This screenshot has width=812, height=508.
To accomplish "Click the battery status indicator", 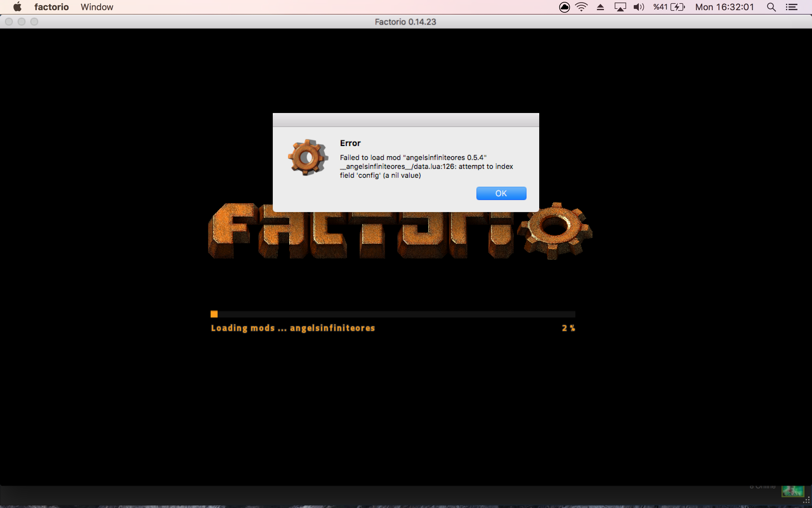I will [x=669, y=7].
